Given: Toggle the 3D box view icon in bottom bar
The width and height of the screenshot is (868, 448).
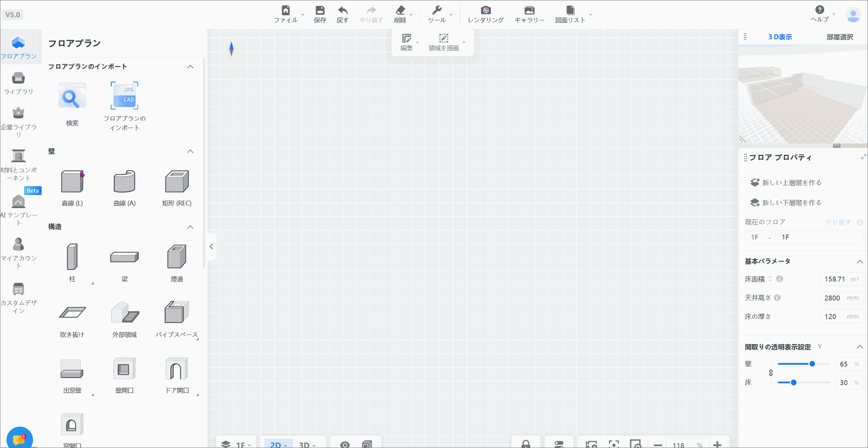Looking at the screenshot, I should pyautogui.click(x=367, y=444).
